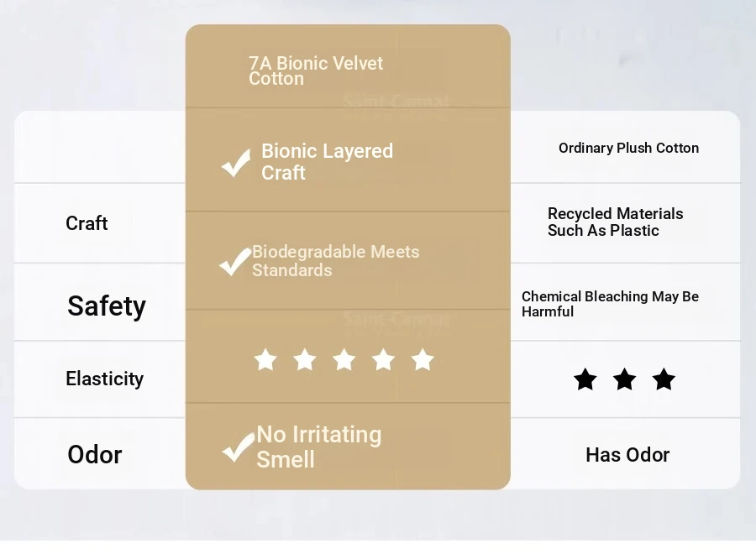Select the Safety row label
This screenshot has height=554, width=756.
pos(107,306)
